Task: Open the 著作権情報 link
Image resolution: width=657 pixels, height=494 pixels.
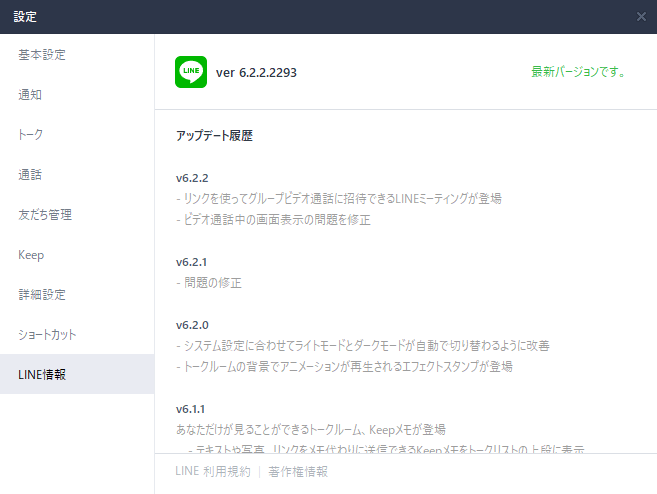Action: point(298,471)
